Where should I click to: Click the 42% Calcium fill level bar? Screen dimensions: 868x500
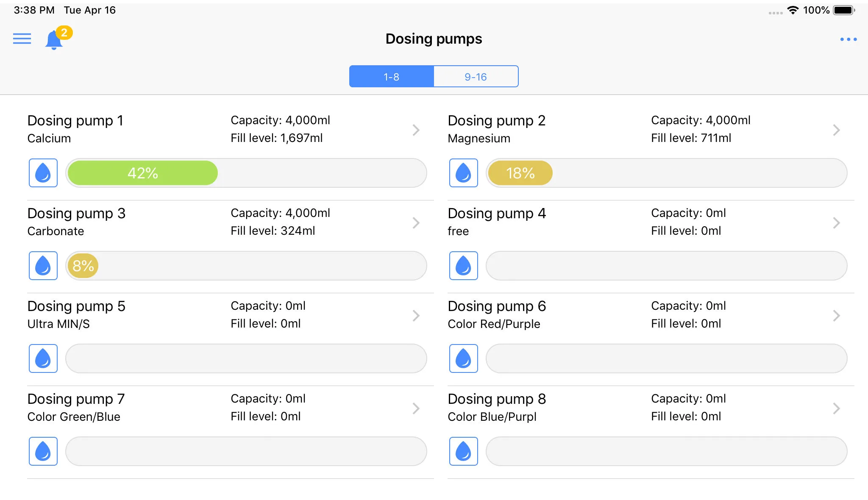246,173
